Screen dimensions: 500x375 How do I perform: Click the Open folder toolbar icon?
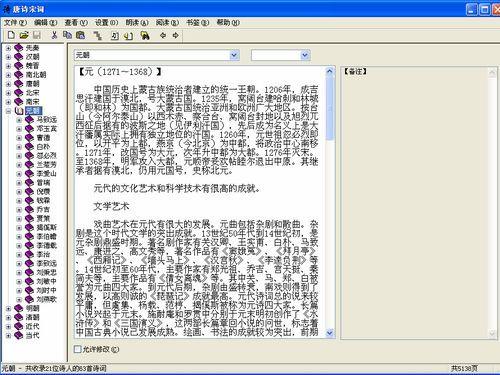[24, 35]
